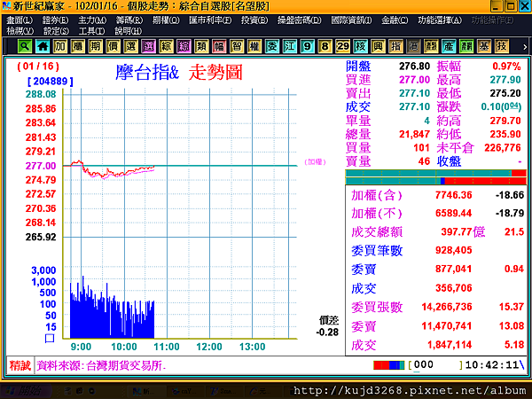Screen dimensions: 532x399
Task: Open the 操盤密碼(D) menu
Action: 300,20
